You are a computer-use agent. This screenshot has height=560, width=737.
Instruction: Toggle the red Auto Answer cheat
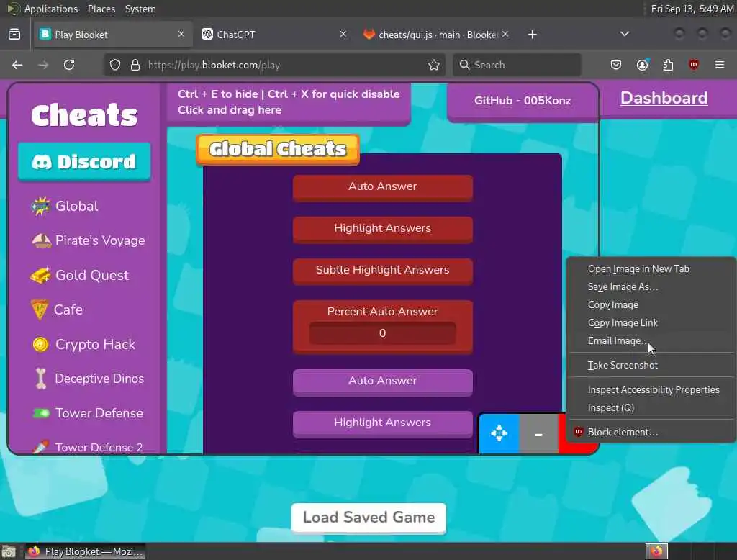coord(383,188)
